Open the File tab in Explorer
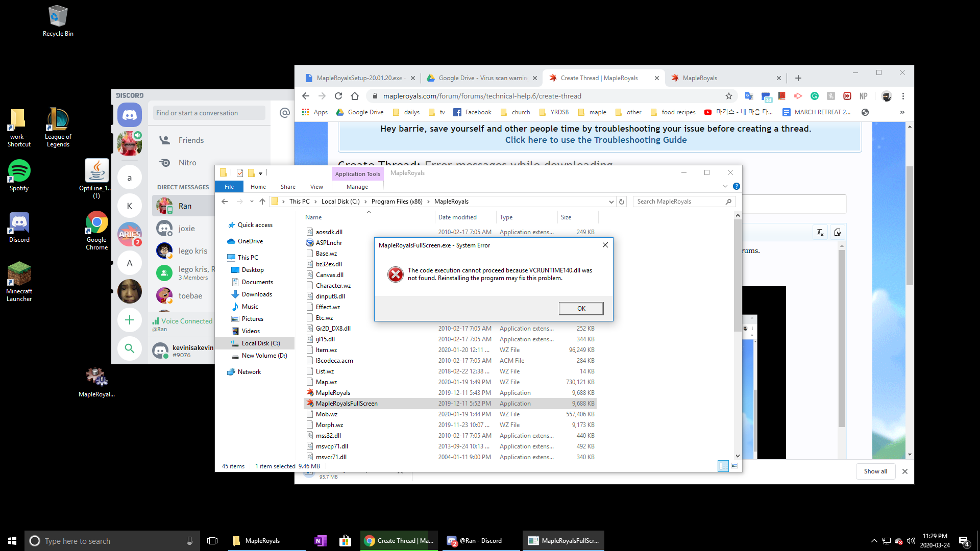The image size is (980, 551). (x=229, y=187)
